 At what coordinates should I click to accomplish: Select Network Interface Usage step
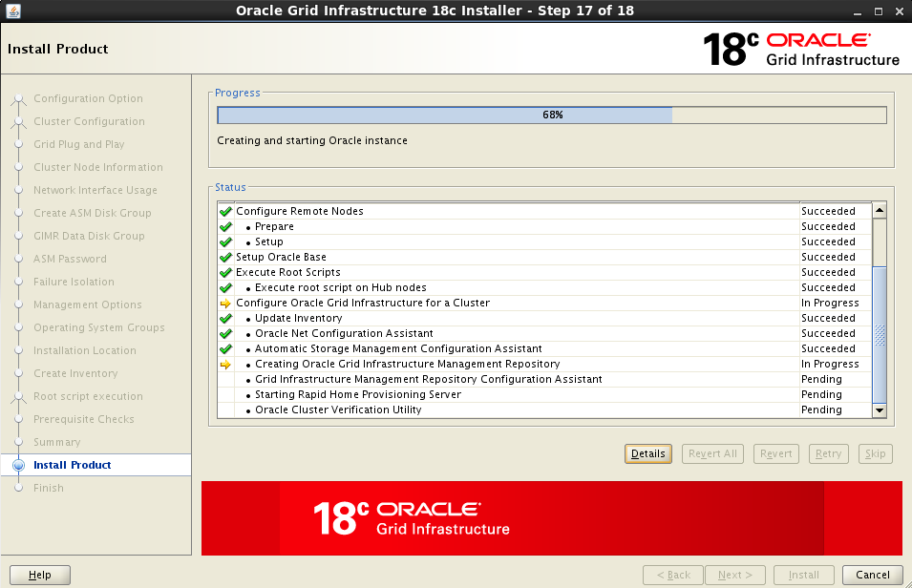95,190
